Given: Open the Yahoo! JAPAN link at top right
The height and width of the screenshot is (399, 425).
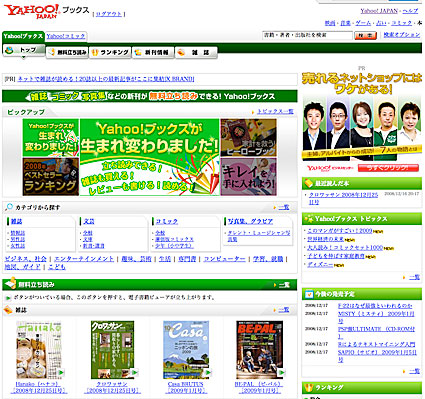Looking at the screenshot, I should [379, 11].
